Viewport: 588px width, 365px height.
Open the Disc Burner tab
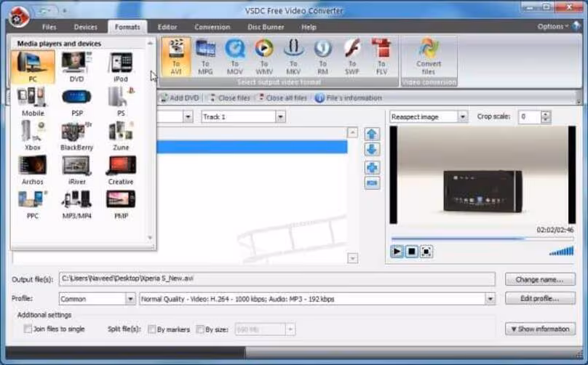[x=266, y=27]
